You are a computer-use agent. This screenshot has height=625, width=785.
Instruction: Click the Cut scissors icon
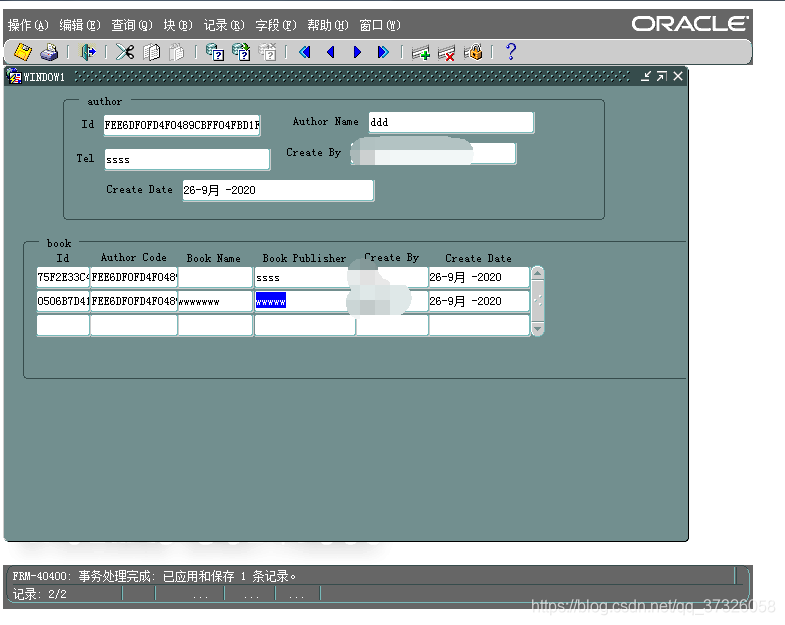(125, 52)
